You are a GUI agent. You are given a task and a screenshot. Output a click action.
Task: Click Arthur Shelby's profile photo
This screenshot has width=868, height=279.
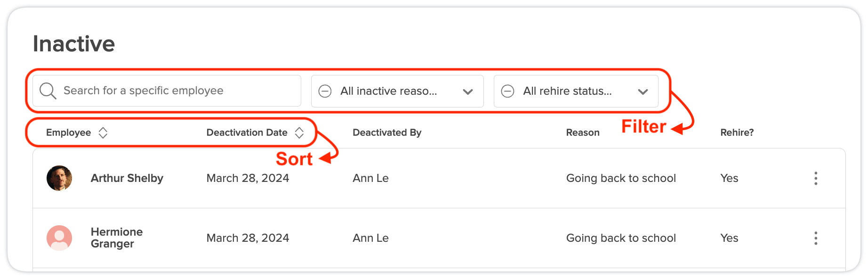59,178
